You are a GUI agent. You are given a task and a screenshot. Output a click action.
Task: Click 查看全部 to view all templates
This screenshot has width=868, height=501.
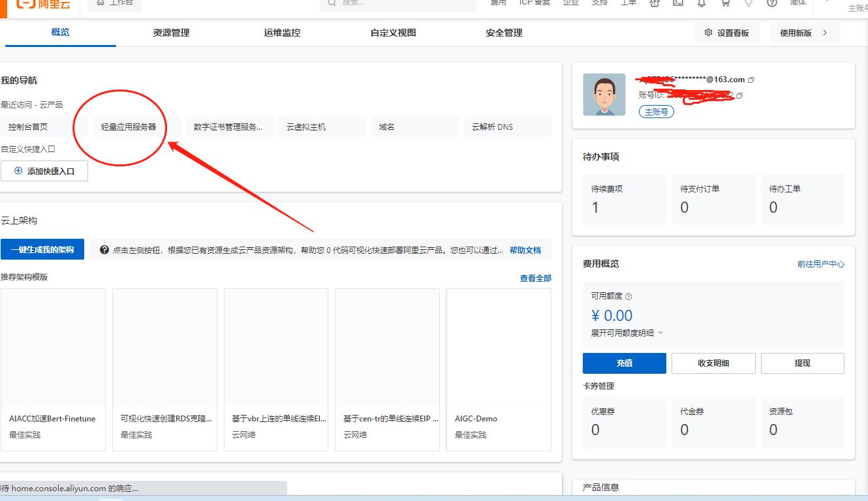535,278
